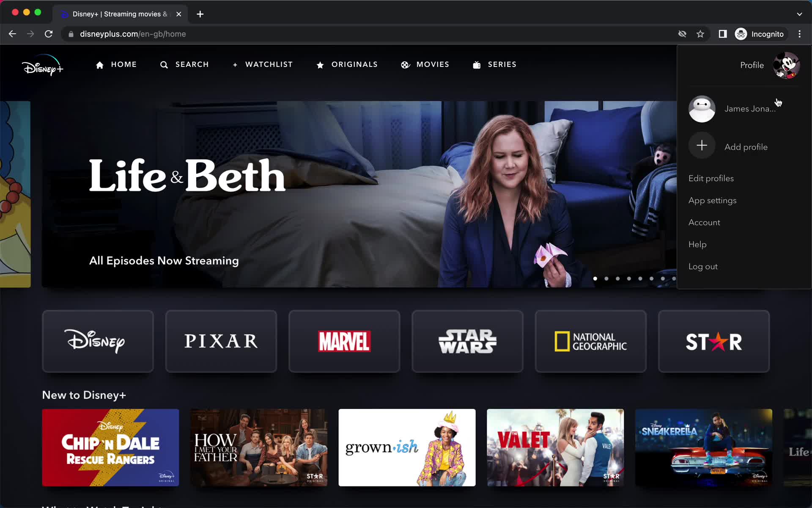This screenshot has width=812, height=508.
Task: Click Edit profiles option
Action: click(711, 178)
